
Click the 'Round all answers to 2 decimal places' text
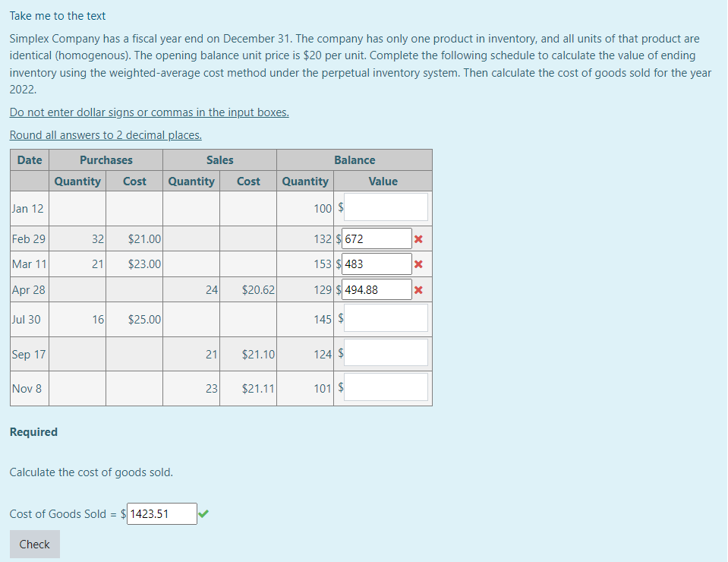106,134
